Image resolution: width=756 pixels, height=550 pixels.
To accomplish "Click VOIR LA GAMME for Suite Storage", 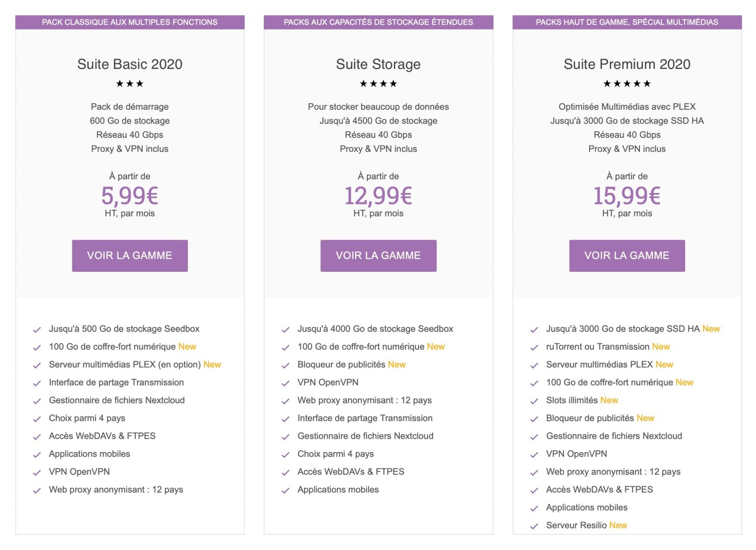I will point(378,256).
